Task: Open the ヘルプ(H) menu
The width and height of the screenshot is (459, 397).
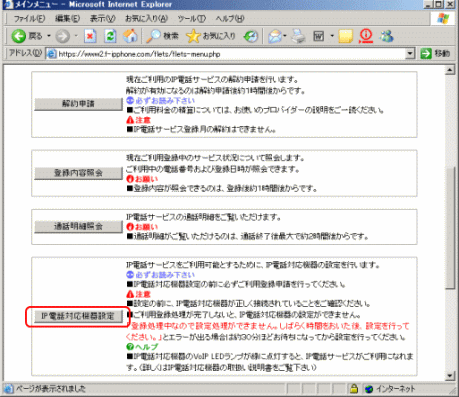Action: coord(230,19)
